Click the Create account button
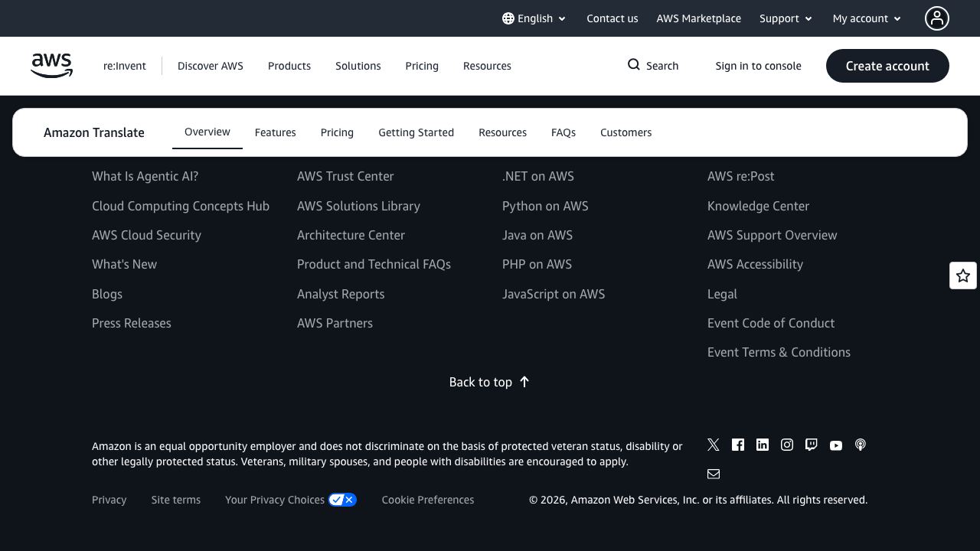Screen dimensions: 980x551 coord(887,66)
